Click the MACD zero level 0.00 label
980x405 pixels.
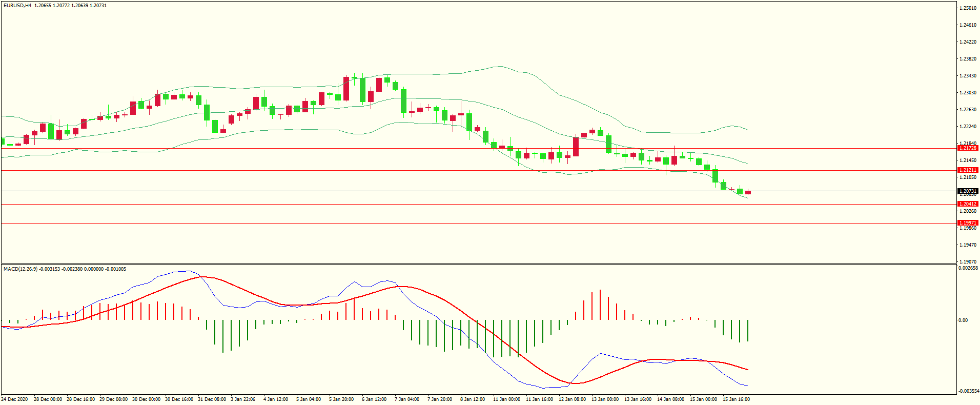pyautogui.click(x=963, y=320)
